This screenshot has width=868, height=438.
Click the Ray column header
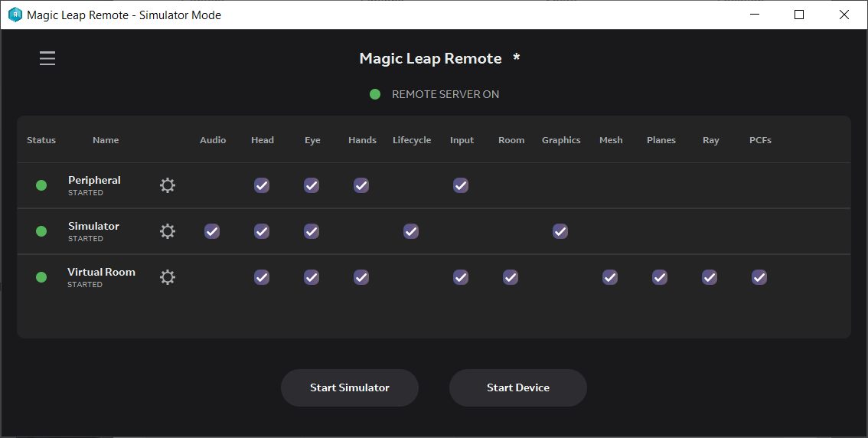click(x=711, y=140)
